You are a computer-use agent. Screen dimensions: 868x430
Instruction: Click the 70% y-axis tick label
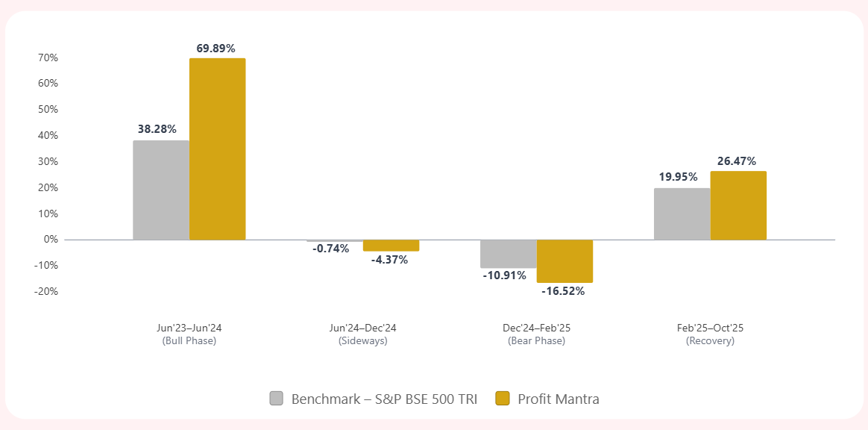[x=48, y=57]
